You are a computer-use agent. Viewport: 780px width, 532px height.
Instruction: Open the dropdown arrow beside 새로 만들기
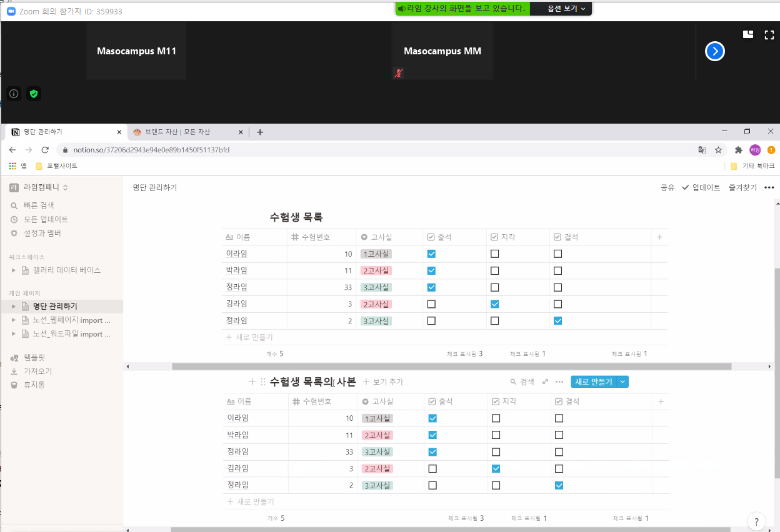coord(623,382)
